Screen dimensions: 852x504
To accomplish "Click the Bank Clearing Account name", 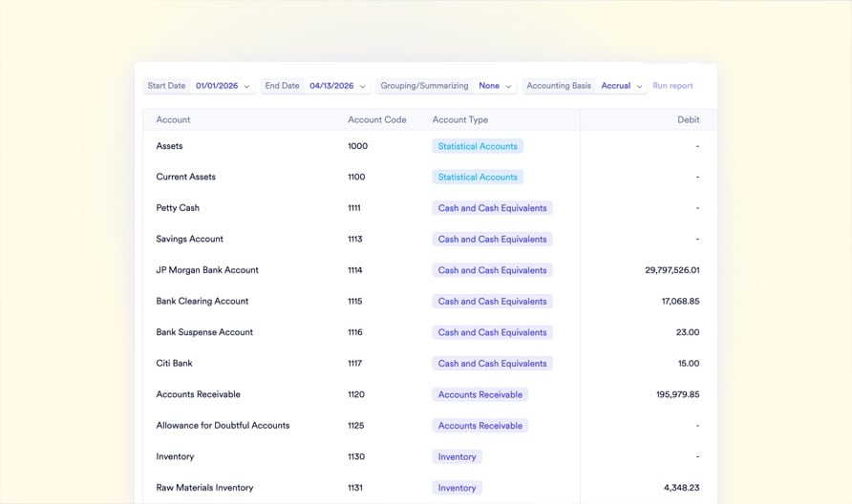I will [x=202, y=301].
